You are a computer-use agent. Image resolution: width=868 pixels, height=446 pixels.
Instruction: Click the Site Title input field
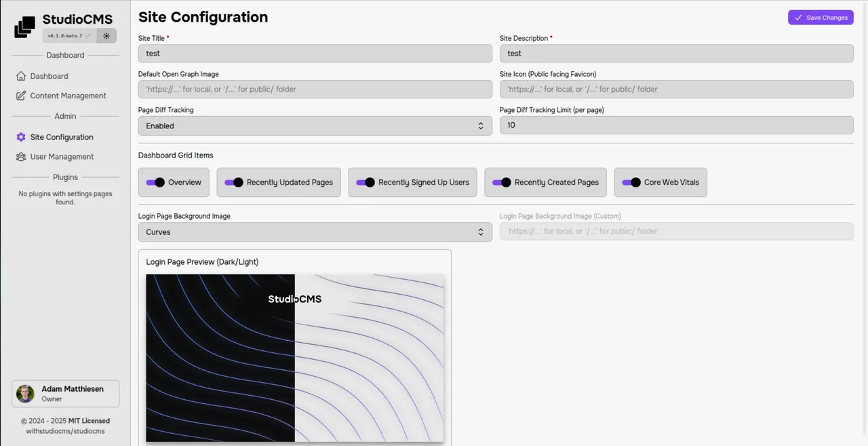pos(315,53)
